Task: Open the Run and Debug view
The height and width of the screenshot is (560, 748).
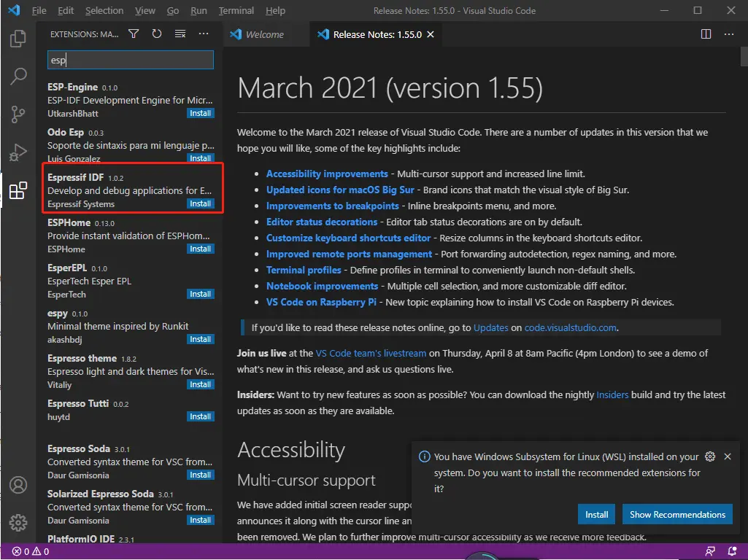Action: [x=18, y=152]
